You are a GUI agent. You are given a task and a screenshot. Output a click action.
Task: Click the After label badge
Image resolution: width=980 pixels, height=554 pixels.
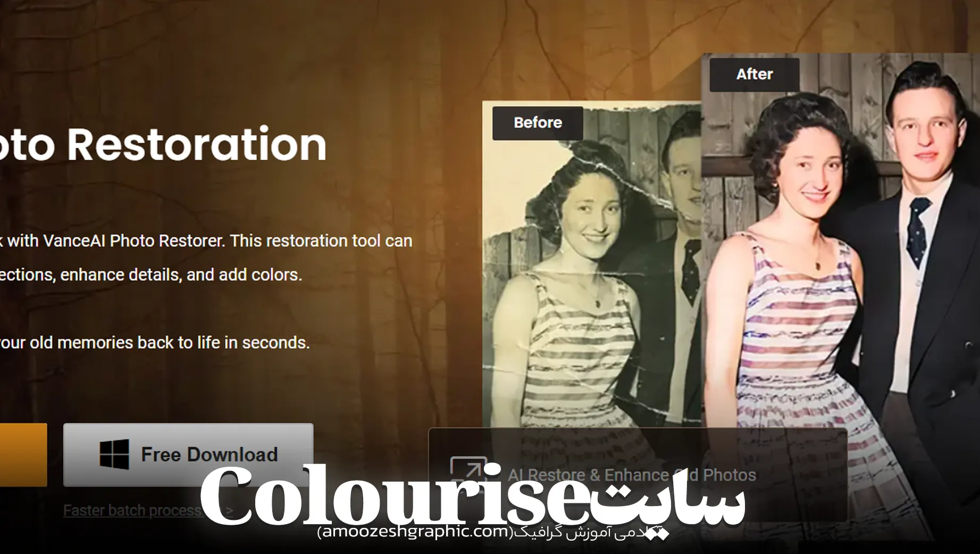pos(754,75)
